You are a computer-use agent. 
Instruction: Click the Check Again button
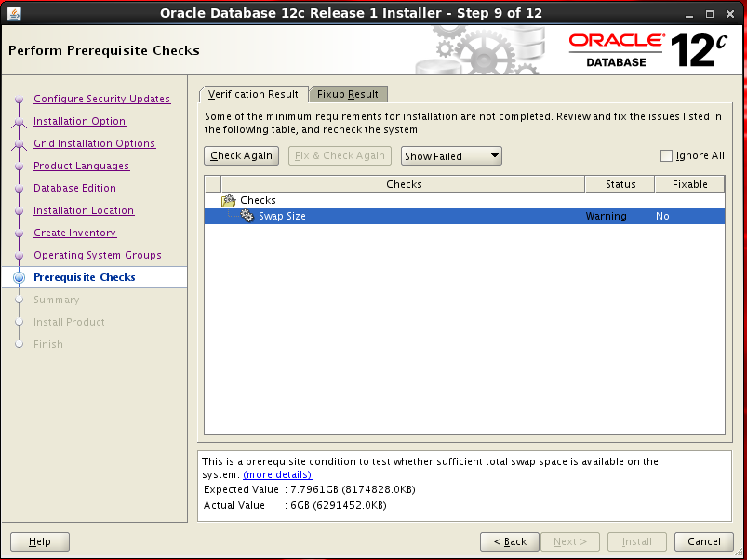[242, 155]
